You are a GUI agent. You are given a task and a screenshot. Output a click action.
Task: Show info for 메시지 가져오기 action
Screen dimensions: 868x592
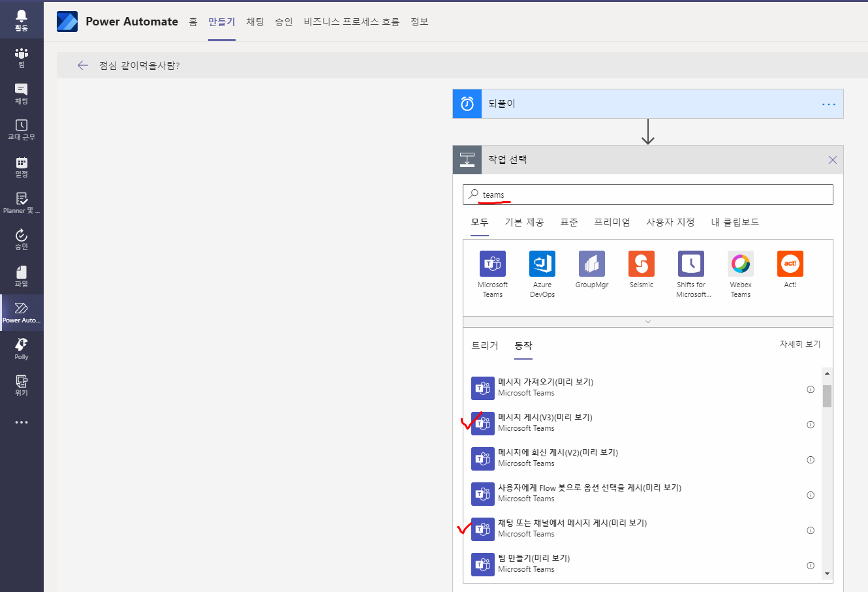[811, 390]
